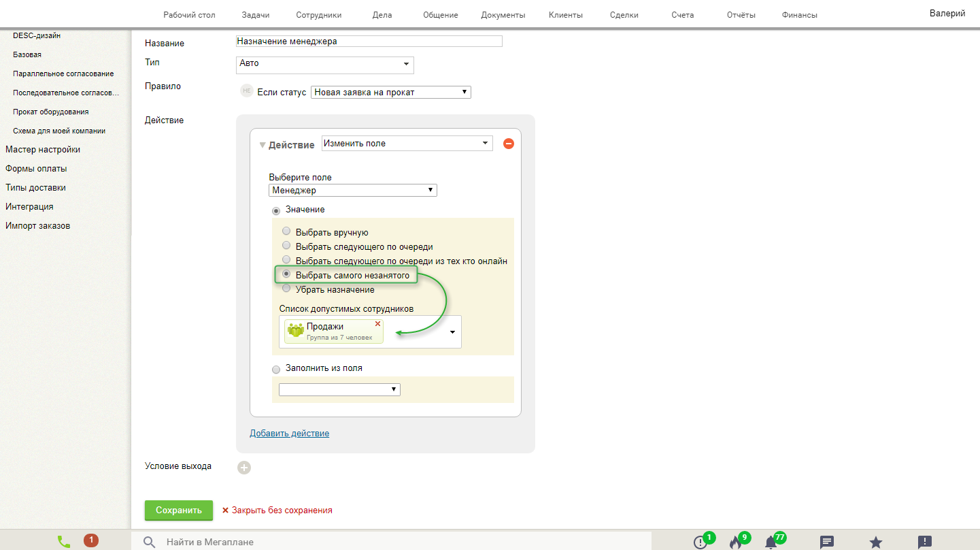Click the Название input field
980x550 pixels.
(369, 41)
